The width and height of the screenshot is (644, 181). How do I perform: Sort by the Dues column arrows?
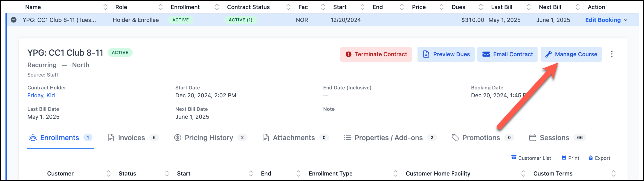click(481, 7)
